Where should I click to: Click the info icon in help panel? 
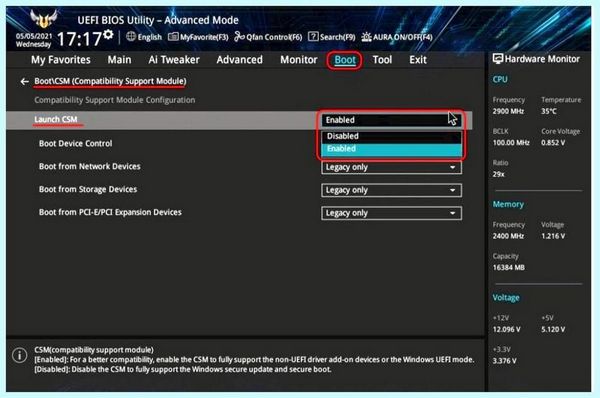(x=20, y=355)
